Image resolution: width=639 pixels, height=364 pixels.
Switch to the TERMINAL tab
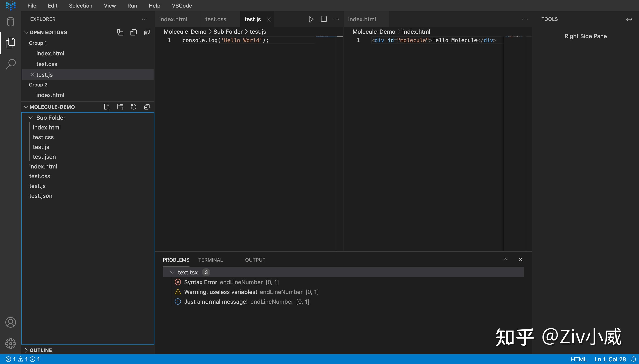(210, 260)
